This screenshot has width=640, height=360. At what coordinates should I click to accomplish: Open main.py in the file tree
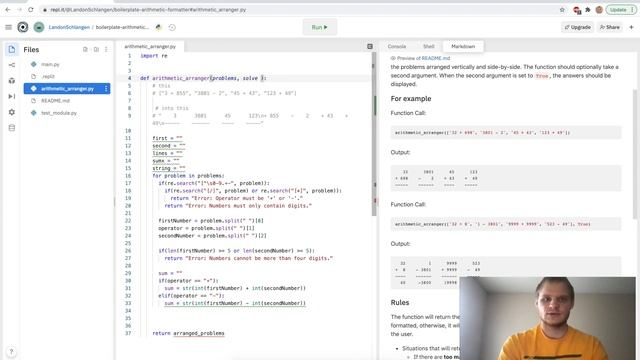[50, 64]
